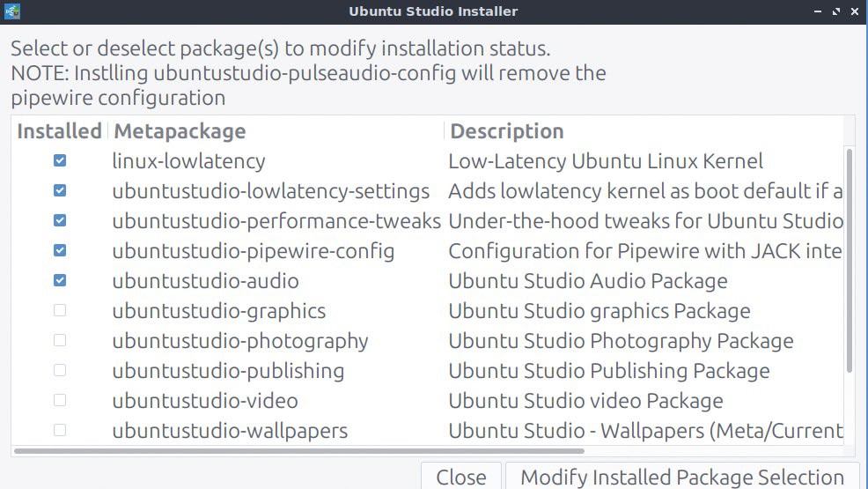Select the ubuntustudio-video package name
868x489 pixels.
(x=205, y=400)
